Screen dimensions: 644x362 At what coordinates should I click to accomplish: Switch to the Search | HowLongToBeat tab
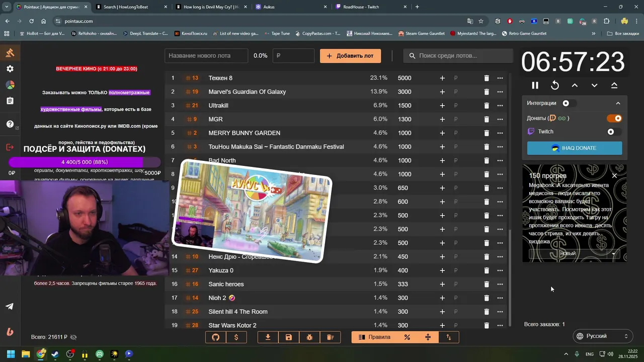132,7
